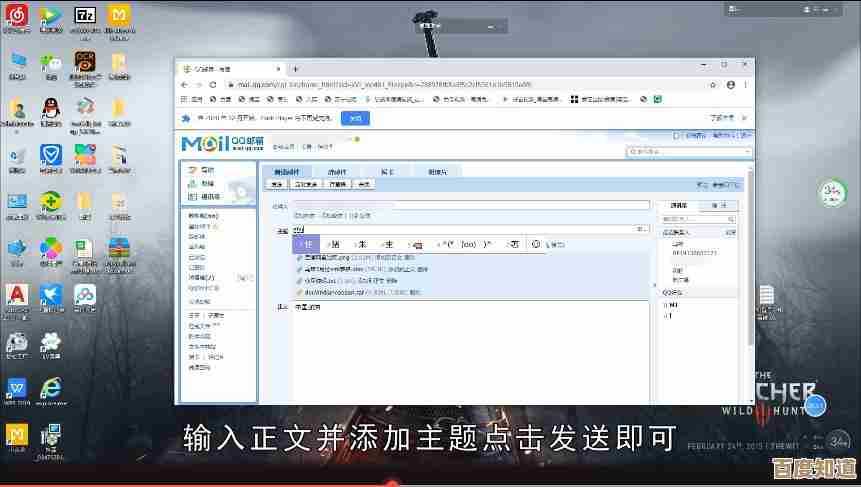861x487 pixels.
Task: Click the browser back arrow
Action: point(184,85)
